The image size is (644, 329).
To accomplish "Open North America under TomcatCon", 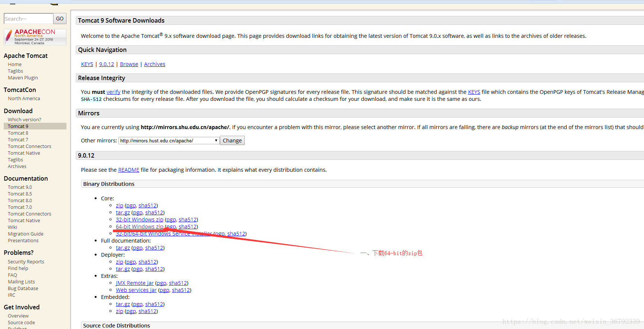I will [24, 98].
